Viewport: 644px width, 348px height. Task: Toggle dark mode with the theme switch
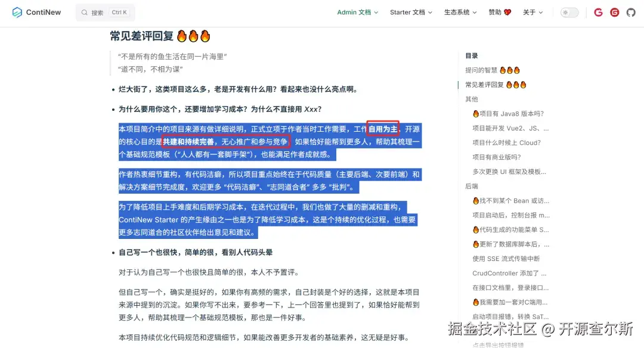pyautogui.click(x=569, y=11)
